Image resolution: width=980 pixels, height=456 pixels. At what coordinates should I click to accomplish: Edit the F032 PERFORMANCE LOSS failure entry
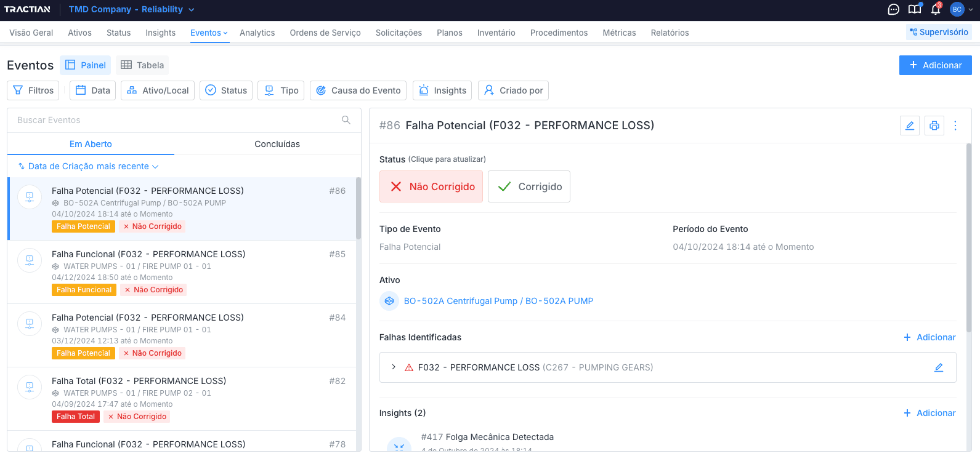939,367
